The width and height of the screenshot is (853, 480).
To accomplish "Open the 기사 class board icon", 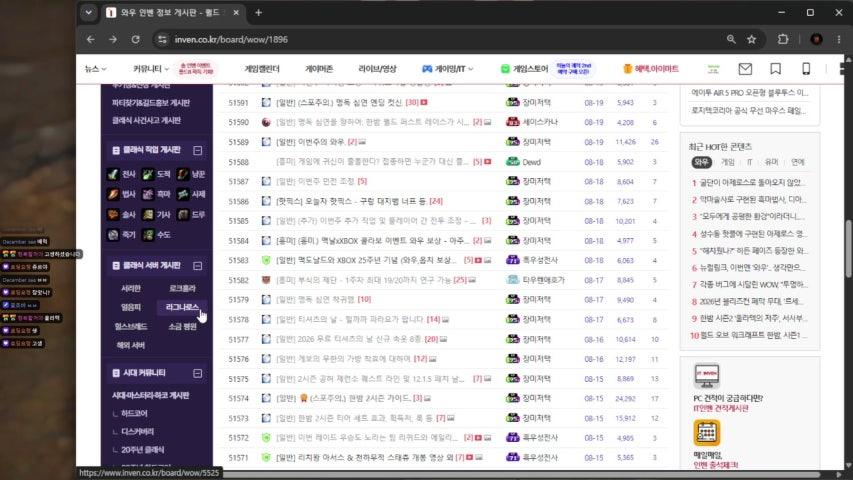I will click(148, 215).
